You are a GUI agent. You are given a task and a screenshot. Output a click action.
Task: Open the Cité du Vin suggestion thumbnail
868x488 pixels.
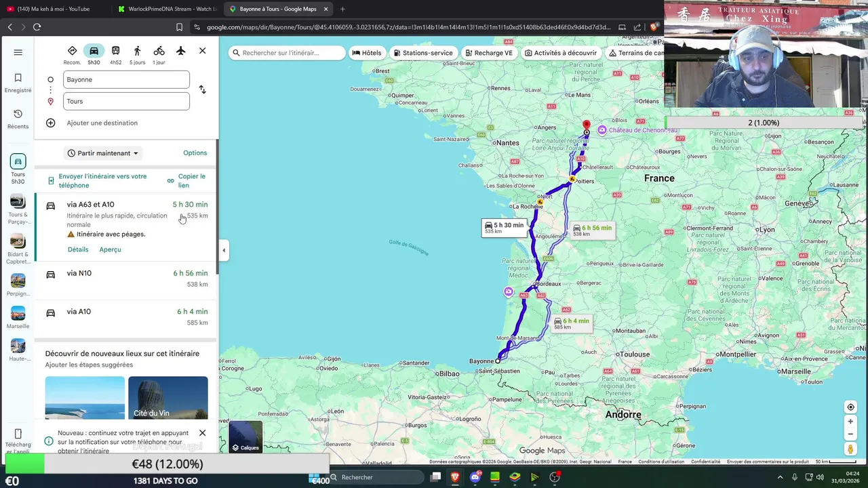coord(168,398)
